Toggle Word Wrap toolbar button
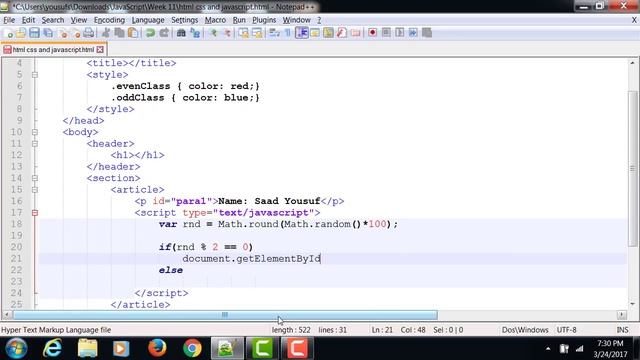This screenshot has height=360, width=640. [274, 33]
